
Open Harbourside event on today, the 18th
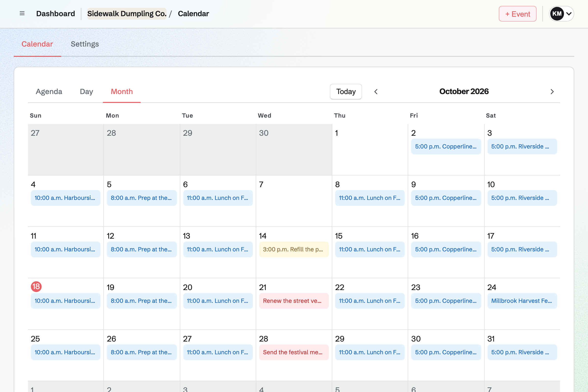pyautogui.click(x=65, y=301)
